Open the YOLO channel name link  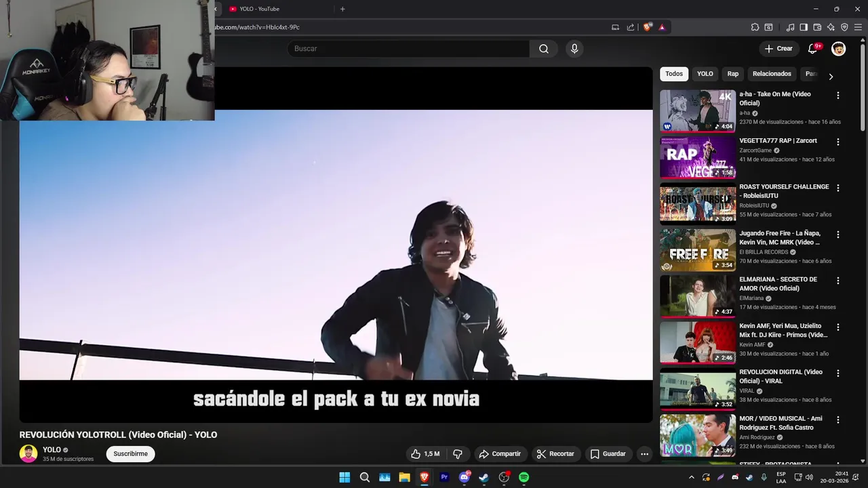[52, 450]
